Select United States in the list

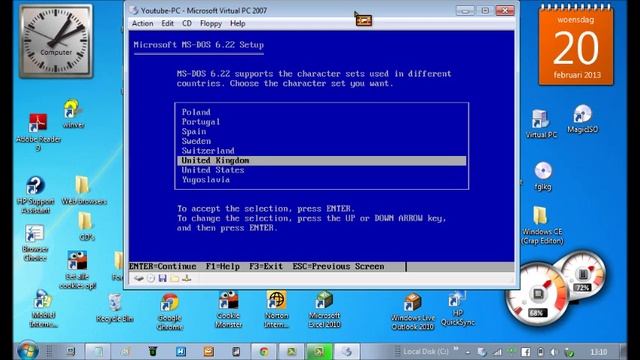click(x=213, y=170)
